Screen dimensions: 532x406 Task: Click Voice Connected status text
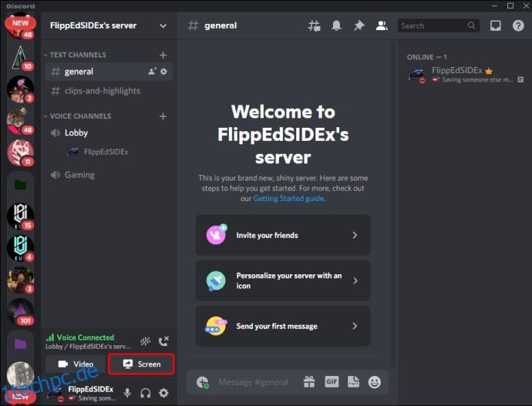(85, 337)
